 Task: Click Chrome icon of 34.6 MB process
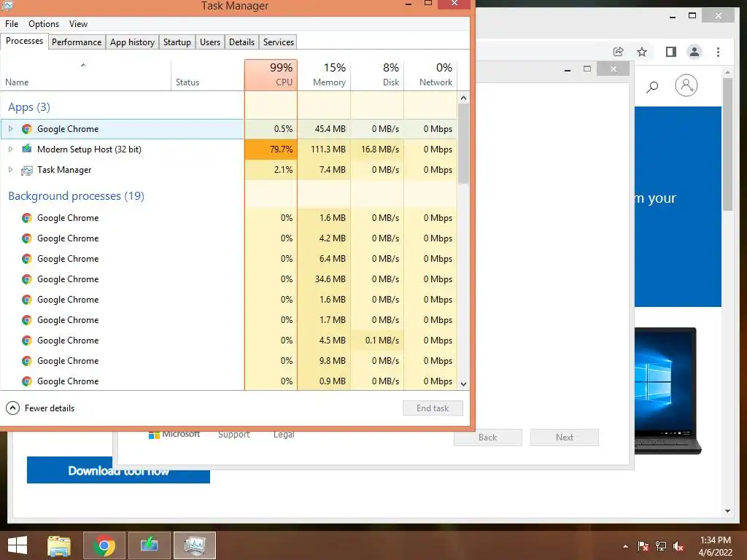point(27,279)
